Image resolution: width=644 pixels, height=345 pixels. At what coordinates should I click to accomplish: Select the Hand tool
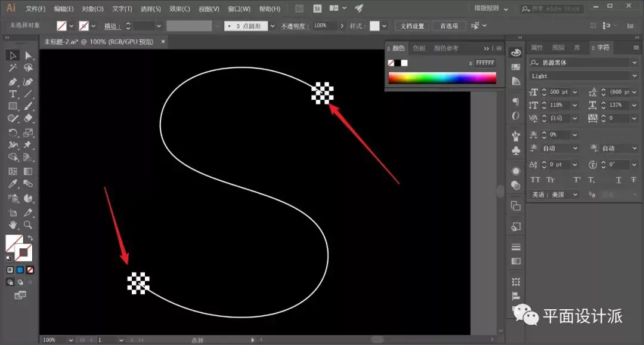point(13,225)
